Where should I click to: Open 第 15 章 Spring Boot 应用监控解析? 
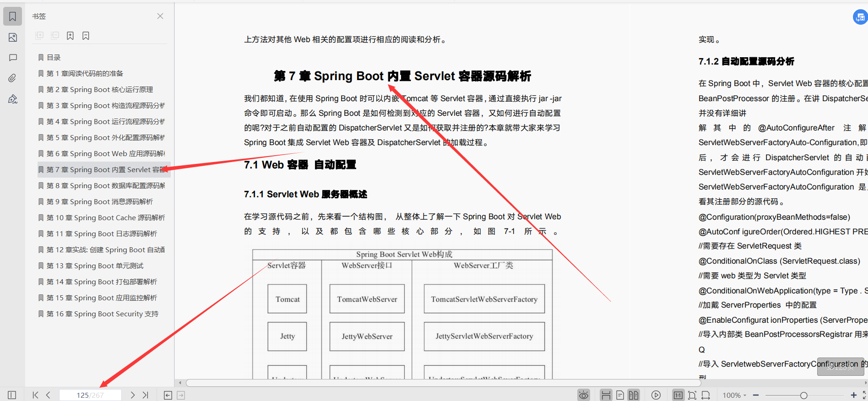click(102, 298)
